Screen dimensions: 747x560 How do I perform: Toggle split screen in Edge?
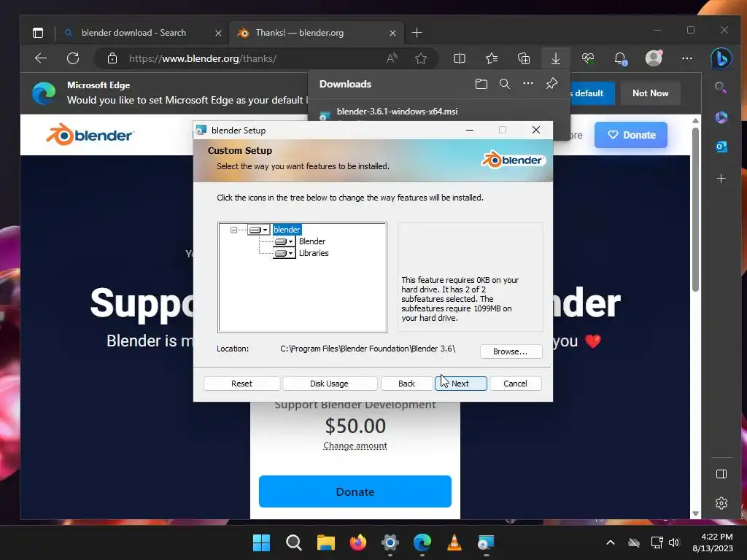[x=460, y=58]
